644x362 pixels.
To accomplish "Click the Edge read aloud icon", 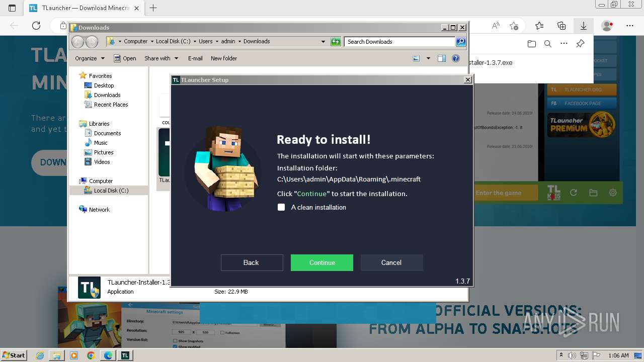I will (496, 26).
